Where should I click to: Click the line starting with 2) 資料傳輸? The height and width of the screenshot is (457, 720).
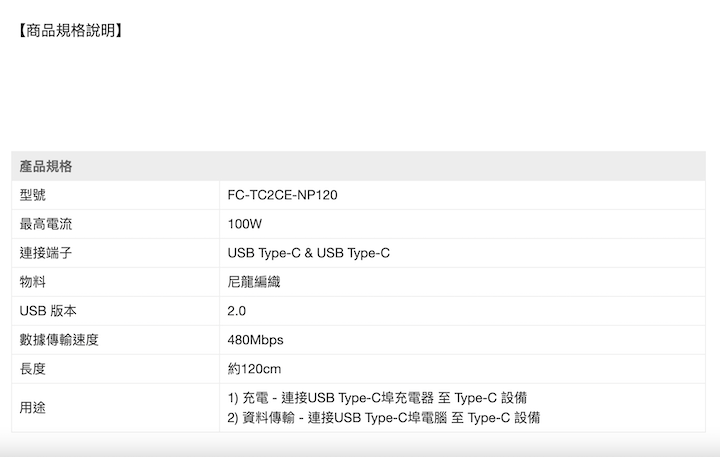click(385, 417)
